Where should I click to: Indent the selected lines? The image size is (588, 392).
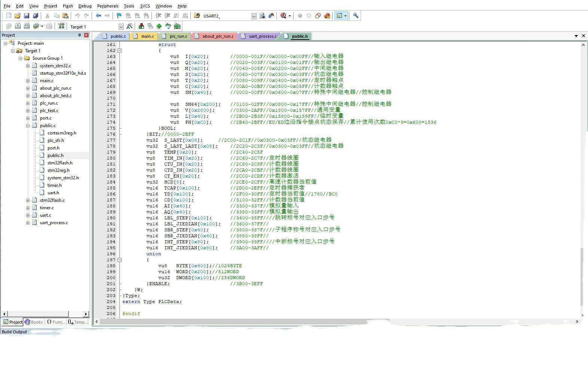[x=158, y=16]
